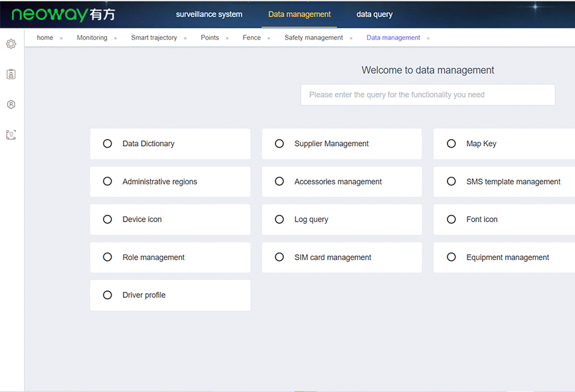Click the ID badge sidebar icon

11,74
